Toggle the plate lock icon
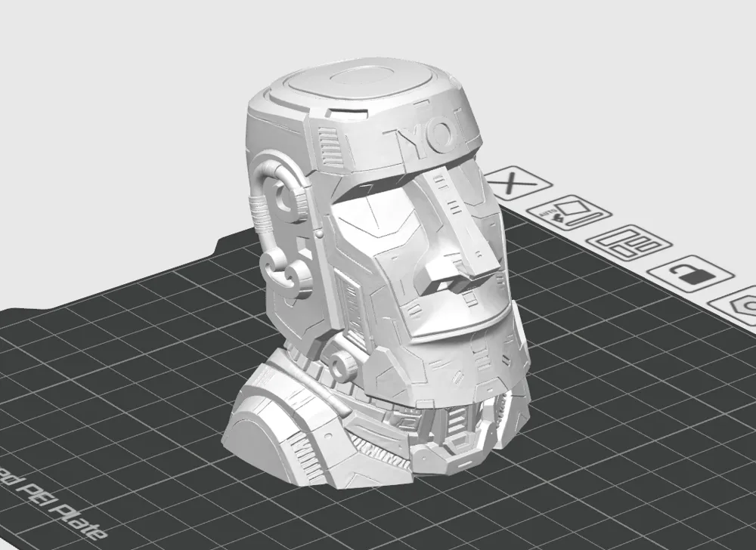This screenshot has width=756, height=550. 690,273
